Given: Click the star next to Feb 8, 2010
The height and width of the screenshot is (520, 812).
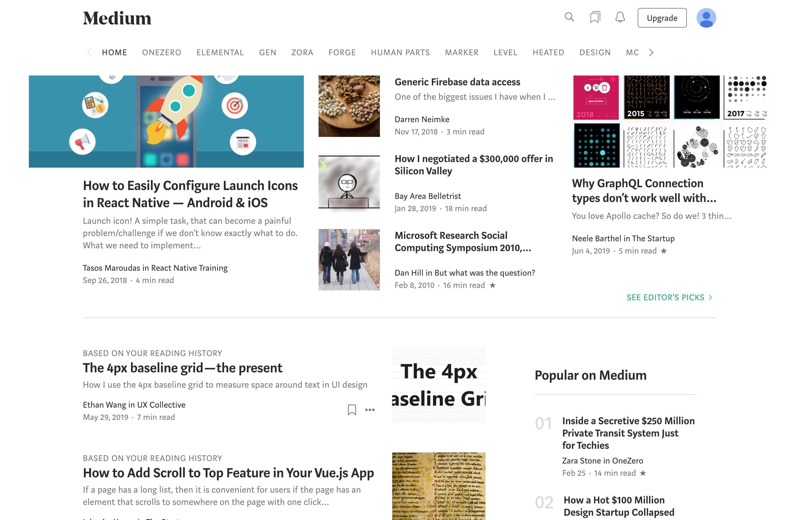Looking at the screenshot, I should [493, 285].
